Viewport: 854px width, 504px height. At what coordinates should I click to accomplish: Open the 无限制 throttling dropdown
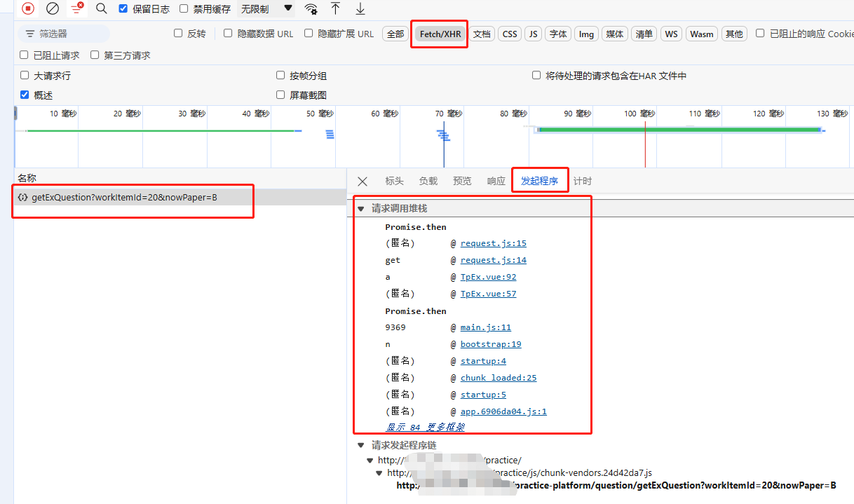266,9
